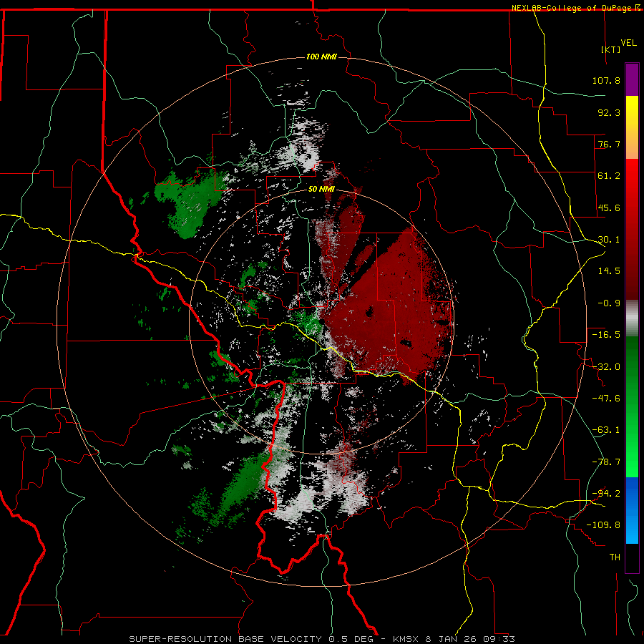Click the -16.5 legend value
This screenshot has height=644, width=644.
click(x=606, y=335)
